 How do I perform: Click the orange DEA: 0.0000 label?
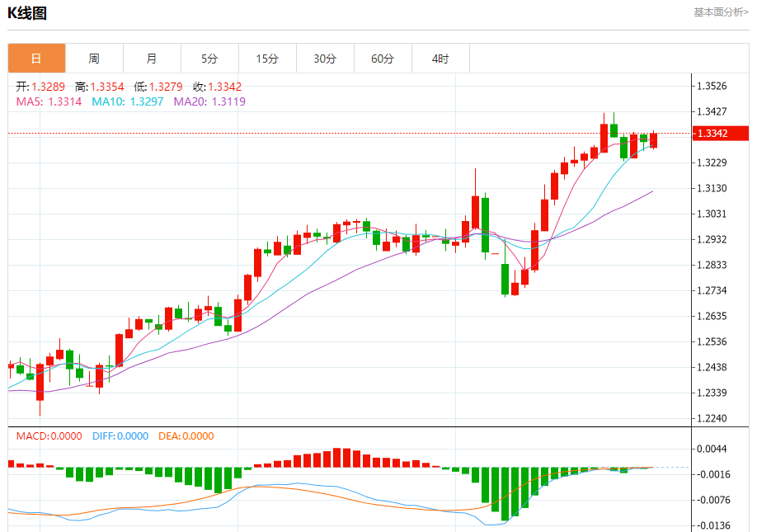[x=186, y=436]
